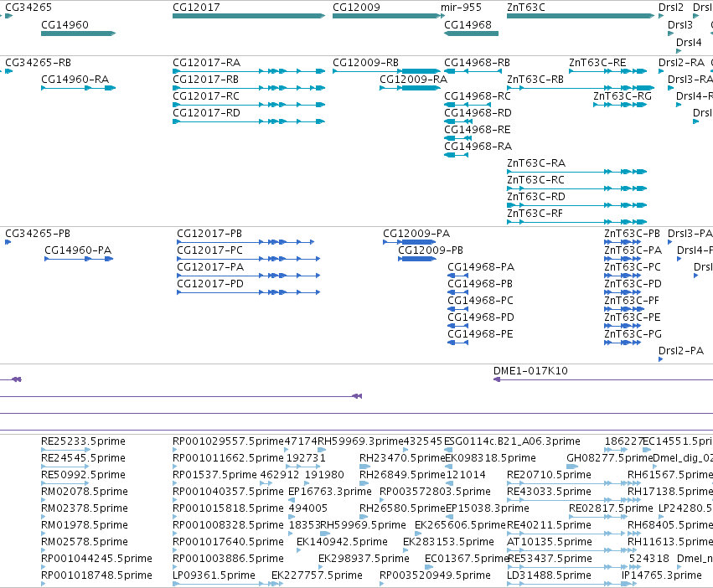Click transcript CG12009-RB
The width and height of the screenshot is (713, 588).
click(x=386, y=71)
